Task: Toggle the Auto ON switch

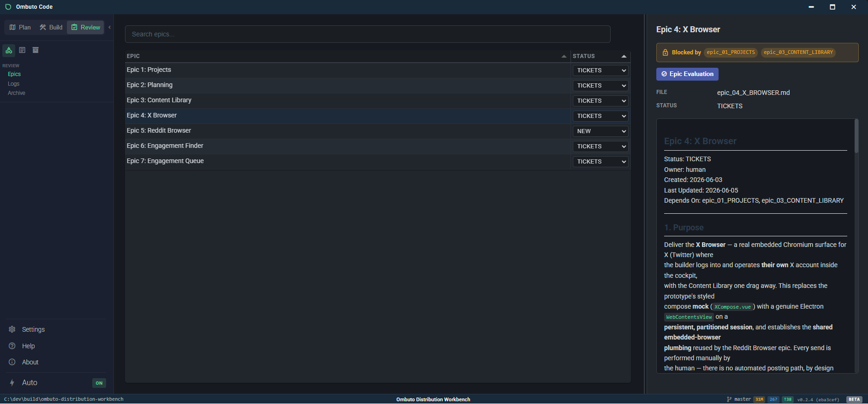Action: 99,383
